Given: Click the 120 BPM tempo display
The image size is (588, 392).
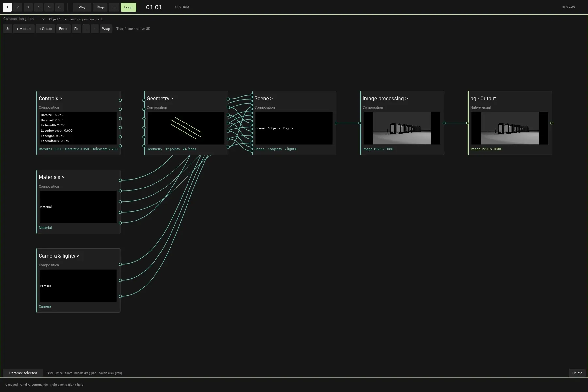Looking at the screenshot, I should [x=182, y=7].
